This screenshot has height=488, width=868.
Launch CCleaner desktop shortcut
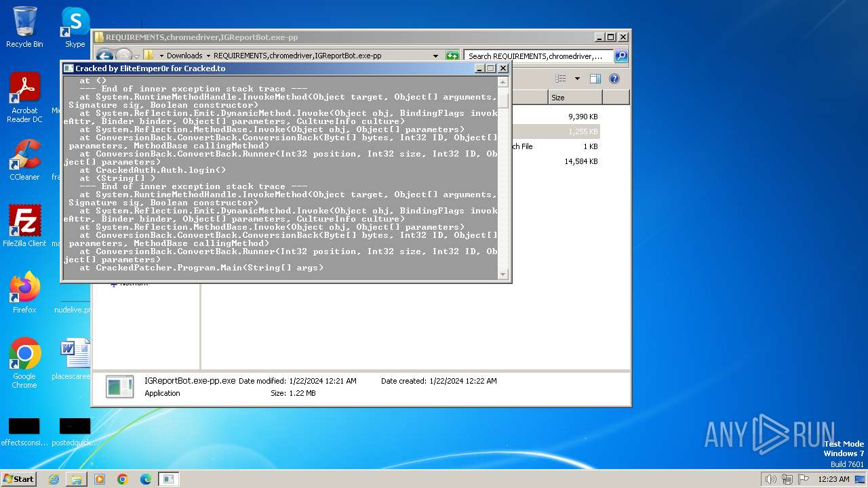click(x=24, y=160)
